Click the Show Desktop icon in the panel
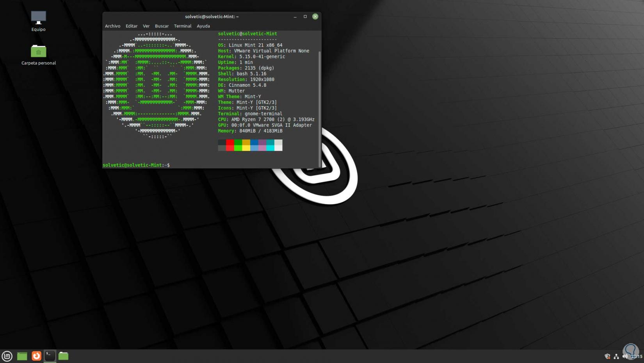Image resolution: width=644 pixels, height=363 pixels. coord(22,356)
